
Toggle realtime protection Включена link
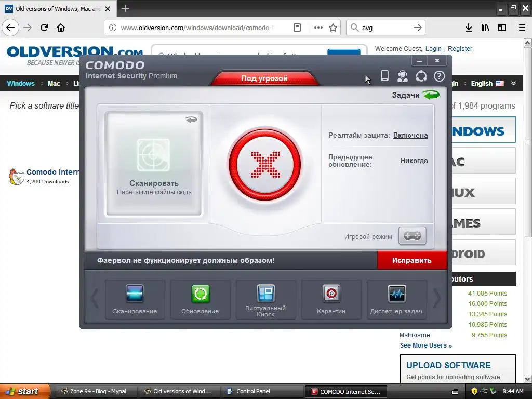pos(410,136)
